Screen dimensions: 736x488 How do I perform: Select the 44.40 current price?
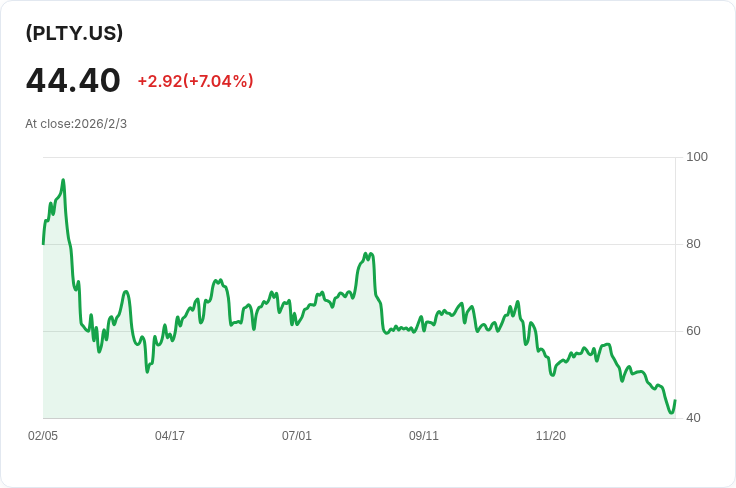pyautogui.click(x=73, y=81)
